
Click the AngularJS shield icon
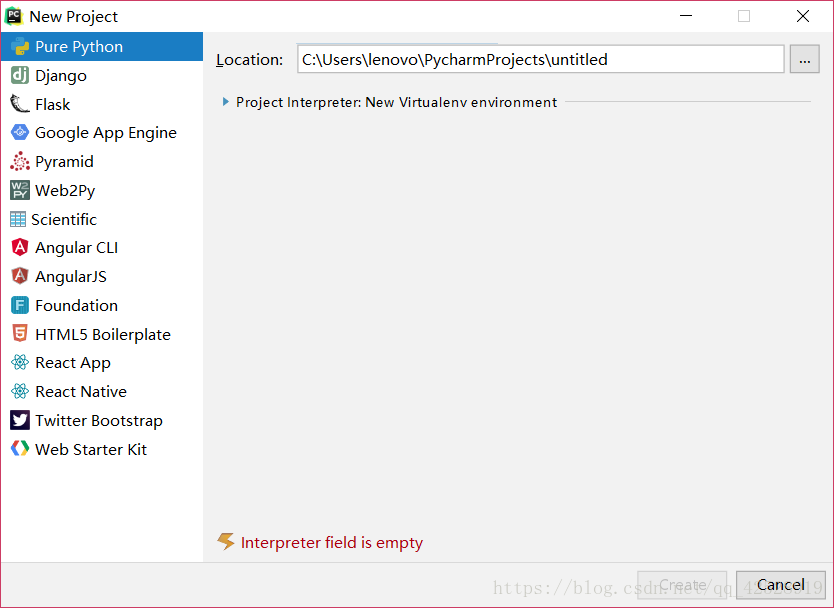[x=20, y=276]
